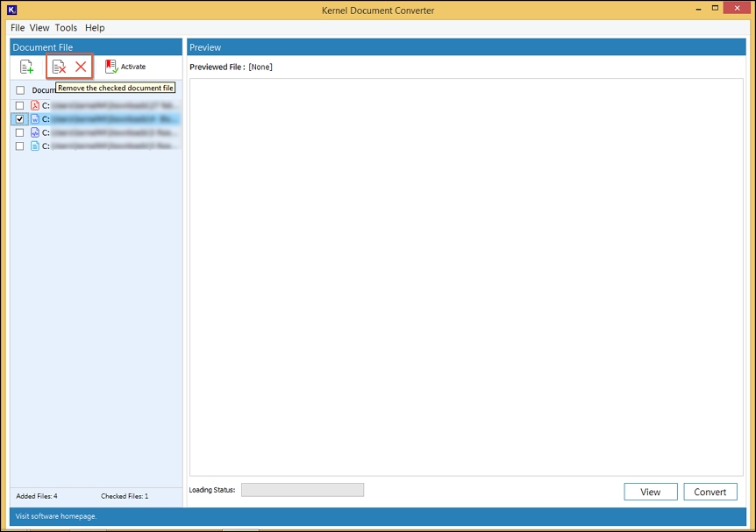
Task: Check the purple code file row checkbox
Action: tap(20, 132)
